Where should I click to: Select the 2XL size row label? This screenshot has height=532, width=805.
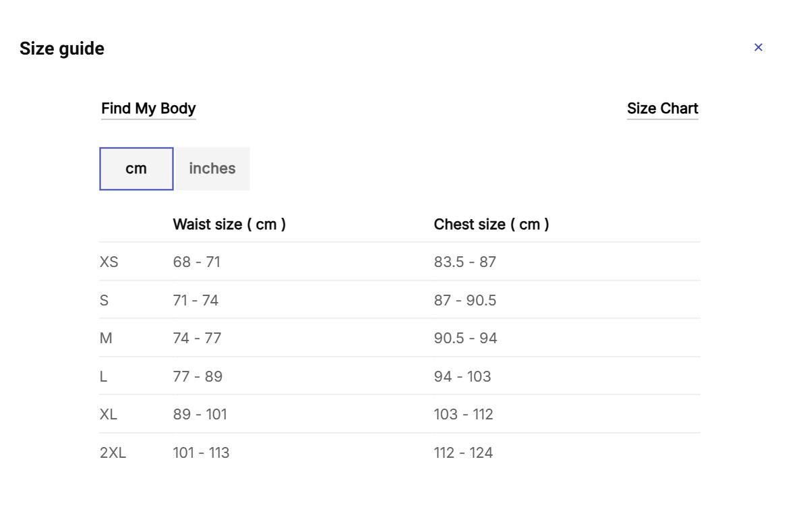pos(113,452)
